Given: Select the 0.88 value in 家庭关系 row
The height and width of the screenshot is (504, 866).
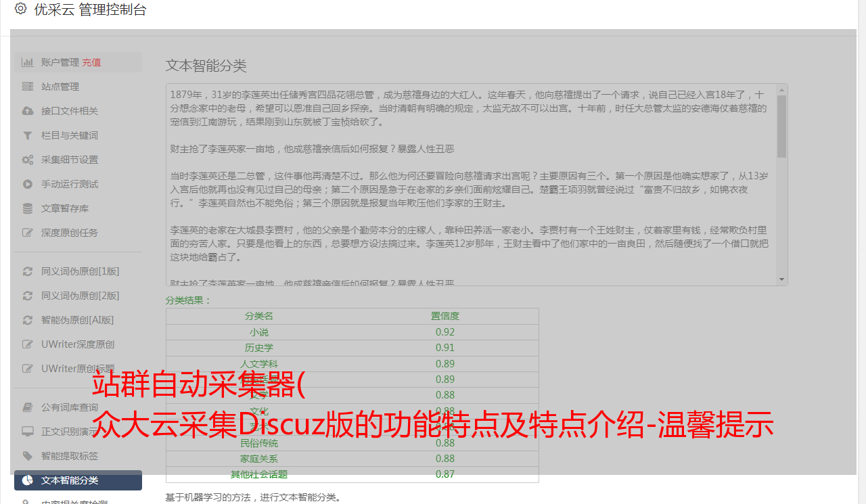Looking at the screenshot, I should click(445, 459).
